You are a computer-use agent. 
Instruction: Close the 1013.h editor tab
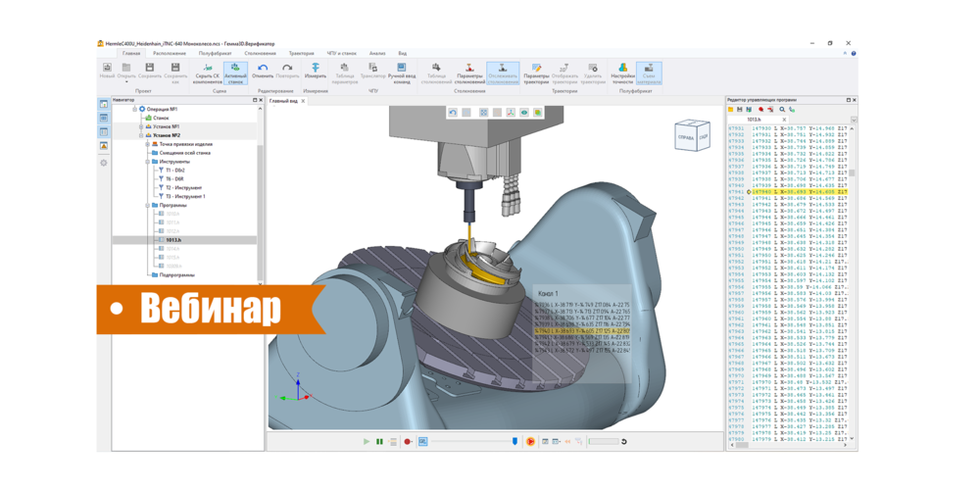click(782, 119)
